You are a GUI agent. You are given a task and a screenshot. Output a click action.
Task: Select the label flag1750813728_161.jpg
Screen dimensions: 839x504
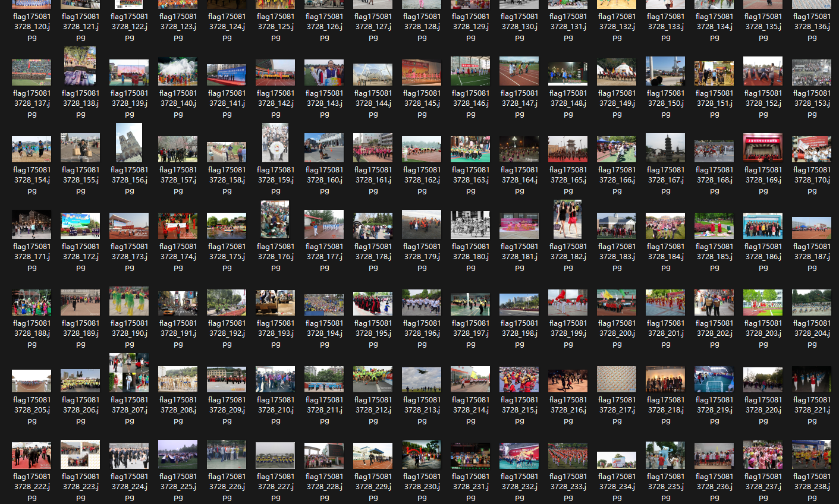pyautogui.click(x=373, y=180)
